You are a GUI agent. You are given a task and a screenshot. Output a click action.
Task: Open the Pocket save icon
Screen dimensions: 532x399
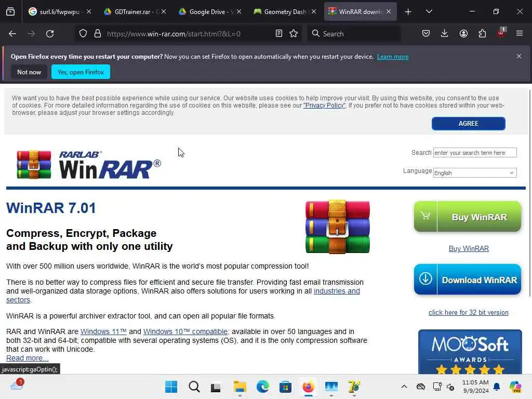tap(426, 34)
